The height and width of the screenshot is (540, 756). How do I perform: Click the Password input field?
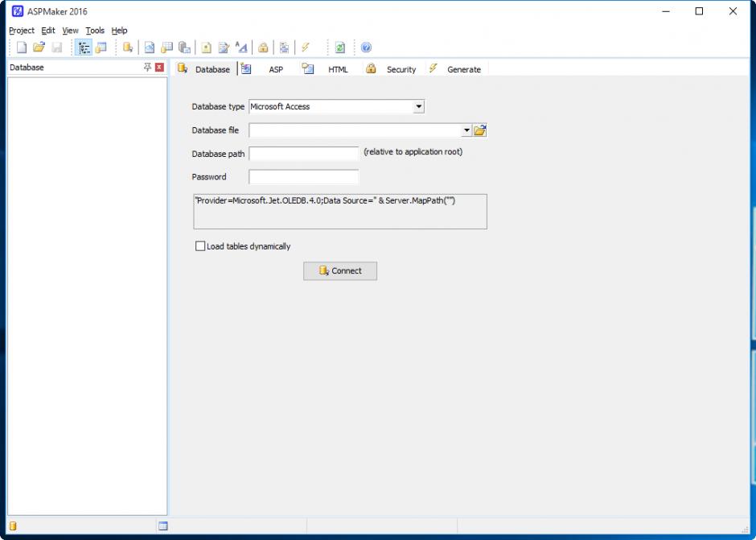pyautogui.click(x=304, y=177)
